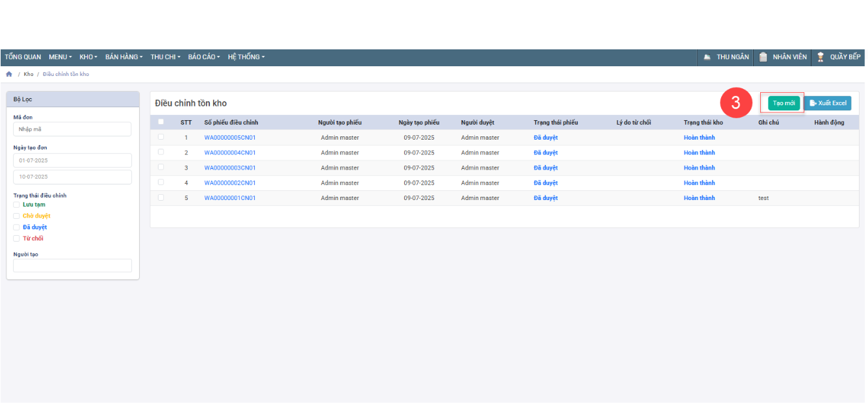
Task: Expand the HỆ THỐNG dropdown menu
Action: (x=246, y=57)
